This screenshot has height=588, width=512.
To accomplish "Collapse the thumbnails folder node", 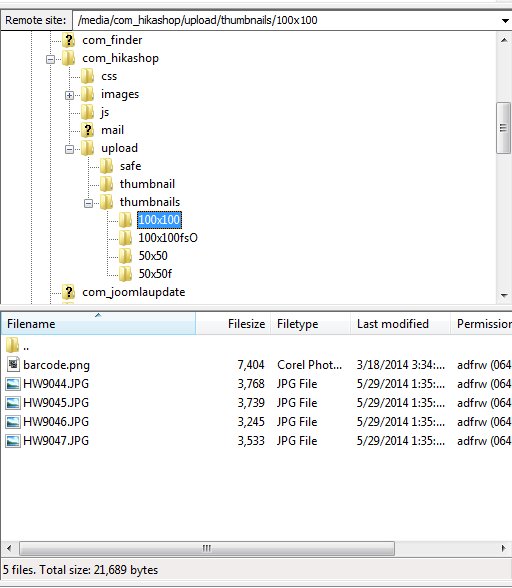I will [x=88, y=203].
